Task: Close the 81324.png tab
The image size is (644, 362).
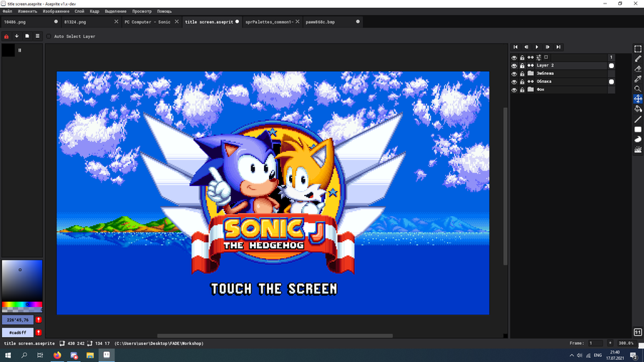Action: click(x=116, y=21)
